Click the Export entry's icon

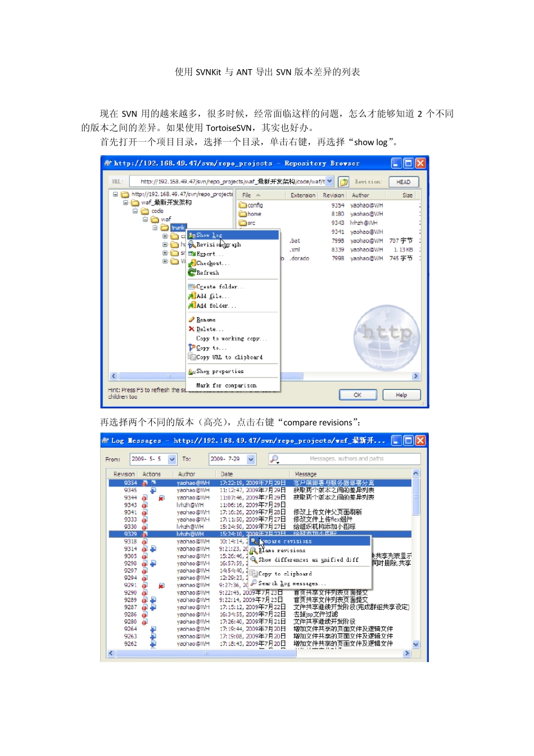pos(192,254)
